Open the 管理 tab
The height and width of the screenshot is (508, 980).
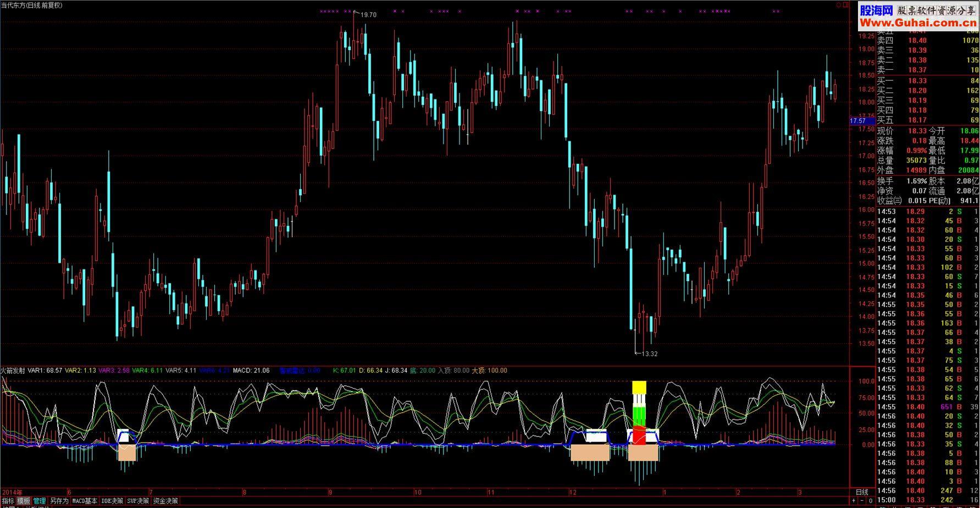(x=40, y=501)
